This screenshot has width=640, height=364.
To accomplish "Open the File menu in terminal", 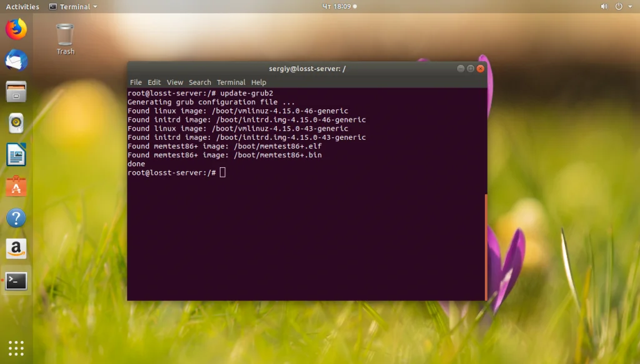I will click(x=136, y=82).
